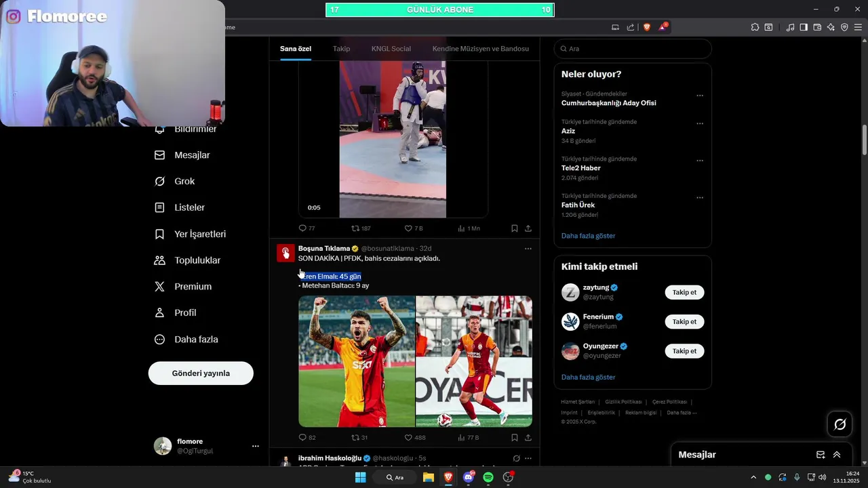Click Brave Rewards triangle icon

coord(663,27)
